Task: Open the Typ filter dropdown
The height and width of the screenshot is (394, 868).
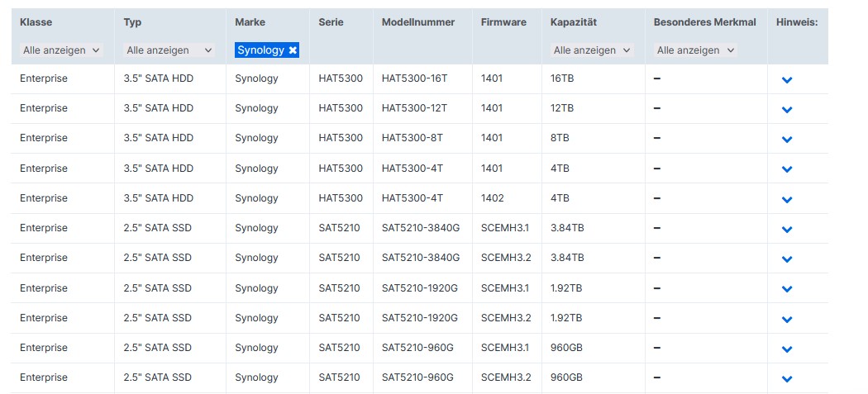Action: [x=169, y=50]
